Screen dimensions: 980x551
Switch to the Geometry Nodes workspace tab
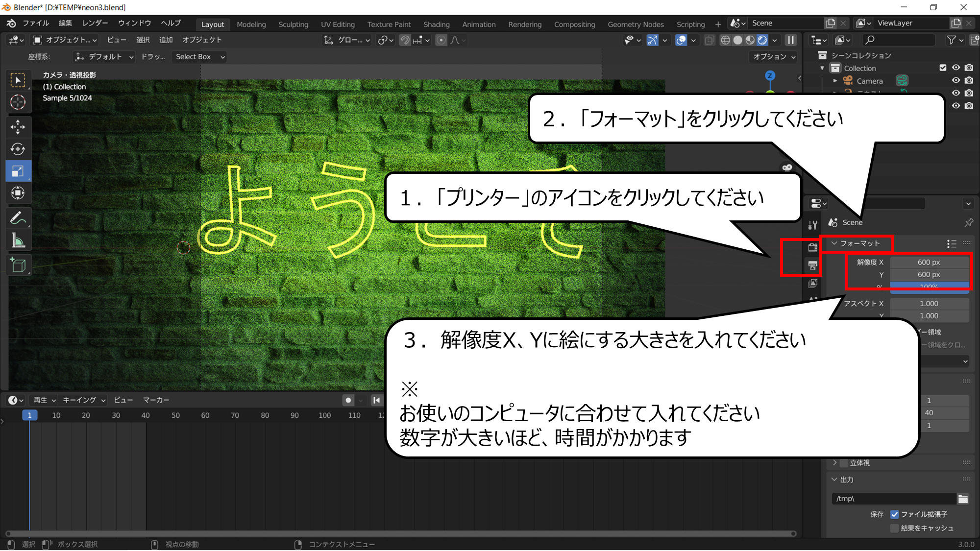click(x=636, y=24)
